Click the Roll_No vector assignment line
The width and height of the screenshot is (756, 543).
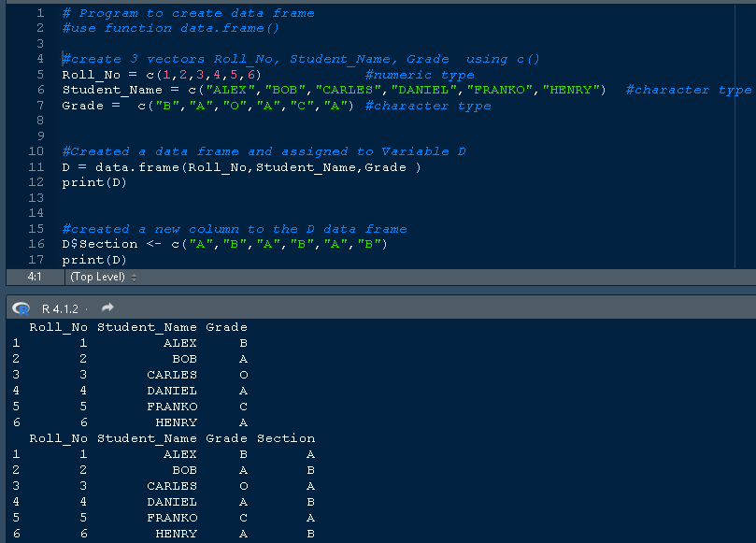coord(161,75)
